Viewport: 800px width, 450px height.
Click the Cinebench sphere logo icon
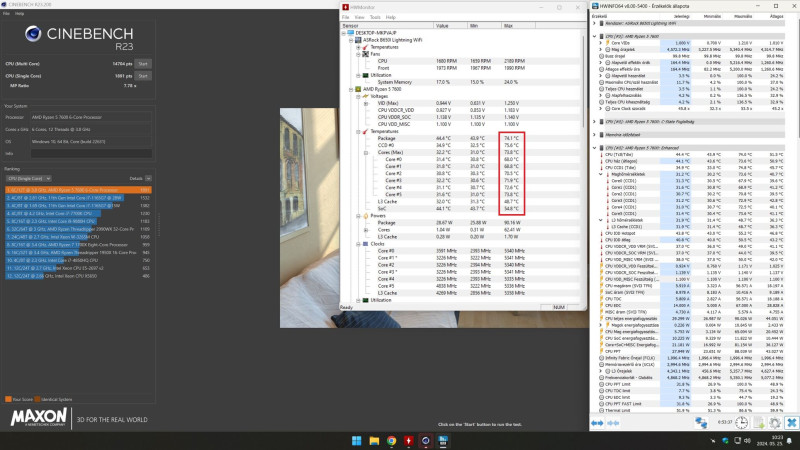[33, 34]
